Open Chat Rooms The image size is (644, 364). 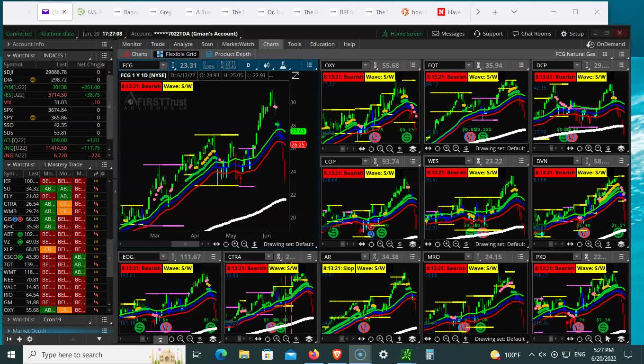(x=532, y=34)
